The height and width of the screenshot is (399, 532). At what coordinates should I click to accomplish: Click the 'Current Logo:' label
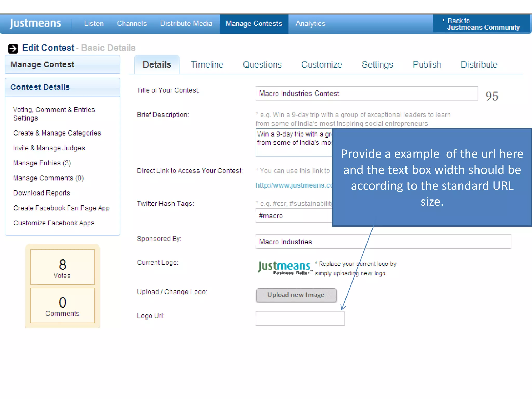pyautogui.click(x=158, y=263)
